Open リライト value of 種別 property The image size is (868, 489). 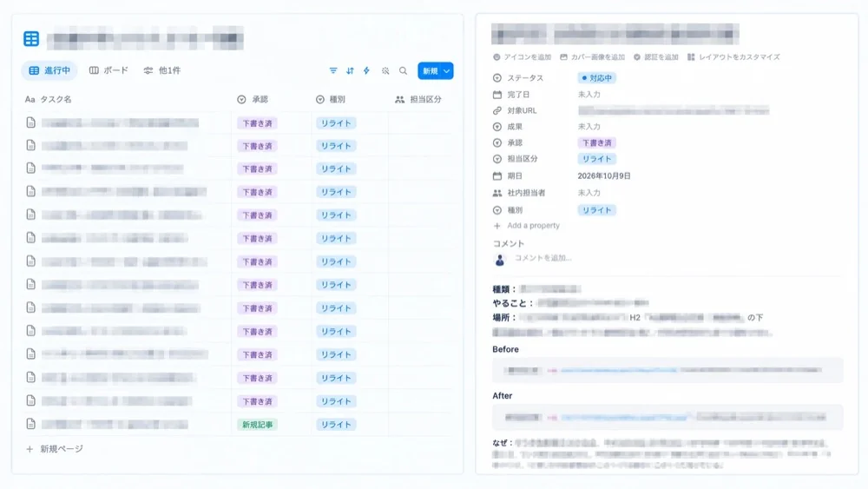597,210
